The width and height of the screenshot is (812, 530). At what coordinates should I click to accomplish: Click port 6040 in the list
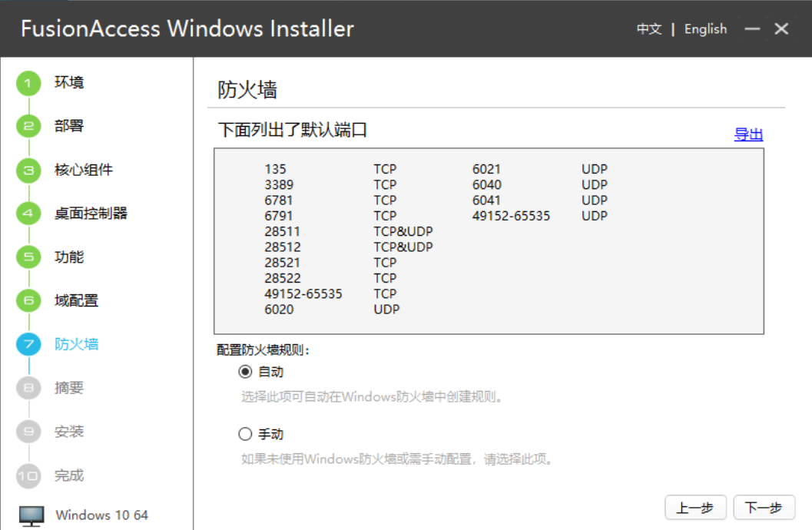click(x=487, y=185)
